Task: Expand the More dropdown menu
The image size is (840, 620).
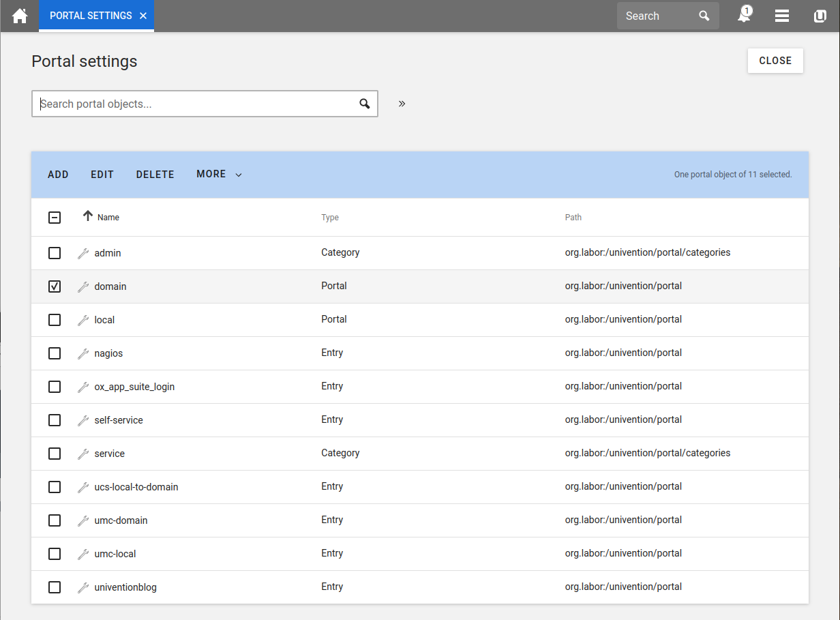Action: tap(219, 175)
